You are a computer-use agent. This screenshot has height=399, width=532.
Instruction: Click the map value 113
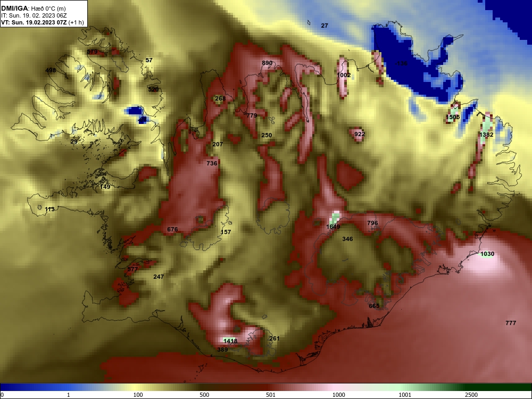49,209
